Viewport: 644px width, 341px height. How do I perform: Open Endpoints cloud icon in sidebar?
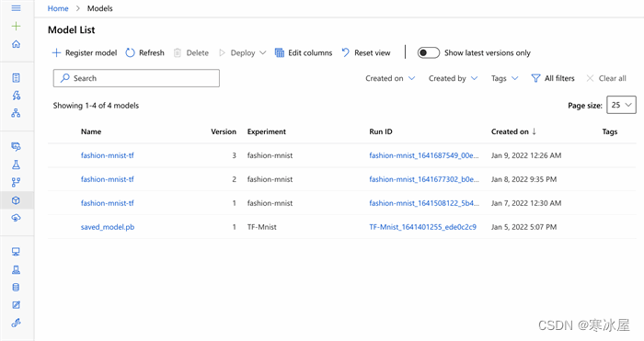pos(16,218)
